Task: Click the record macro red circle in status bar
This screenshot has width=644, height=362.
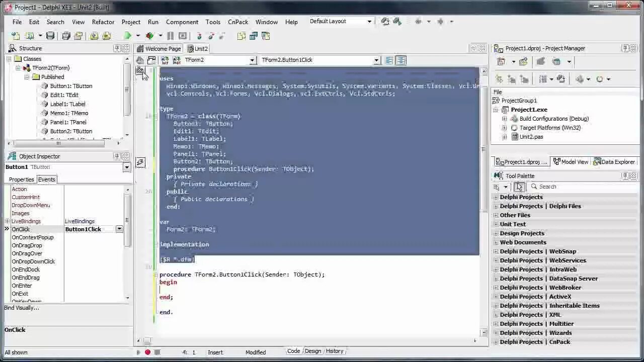Action: coord(147,352)
